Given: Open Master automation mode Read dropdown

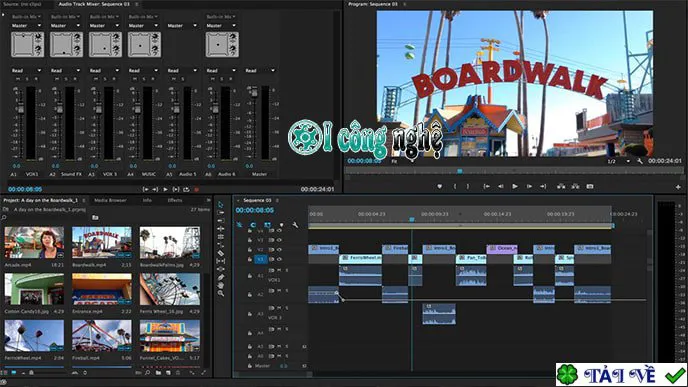Looking at the screenshot, I should tap(260, 70).
